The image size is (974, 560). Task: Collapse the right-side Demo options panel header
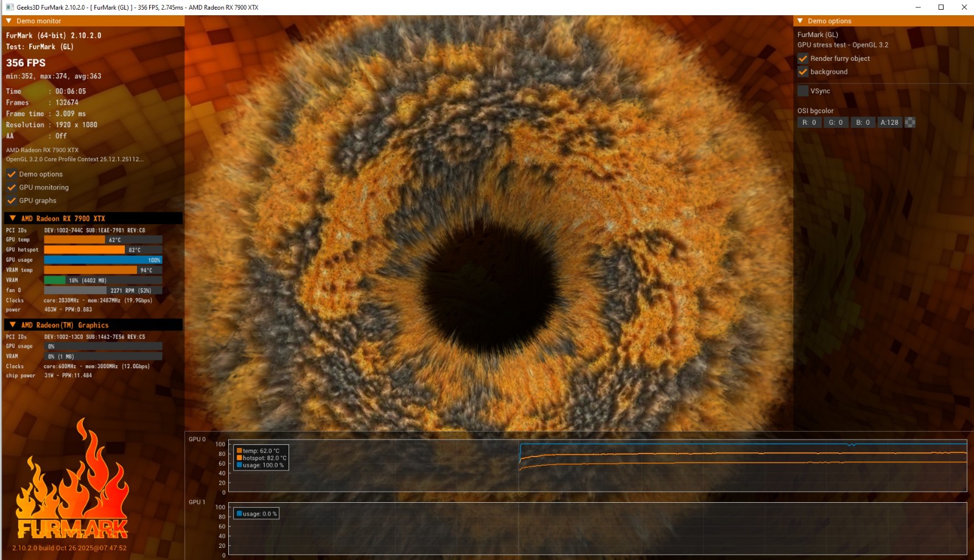[801, 21]
